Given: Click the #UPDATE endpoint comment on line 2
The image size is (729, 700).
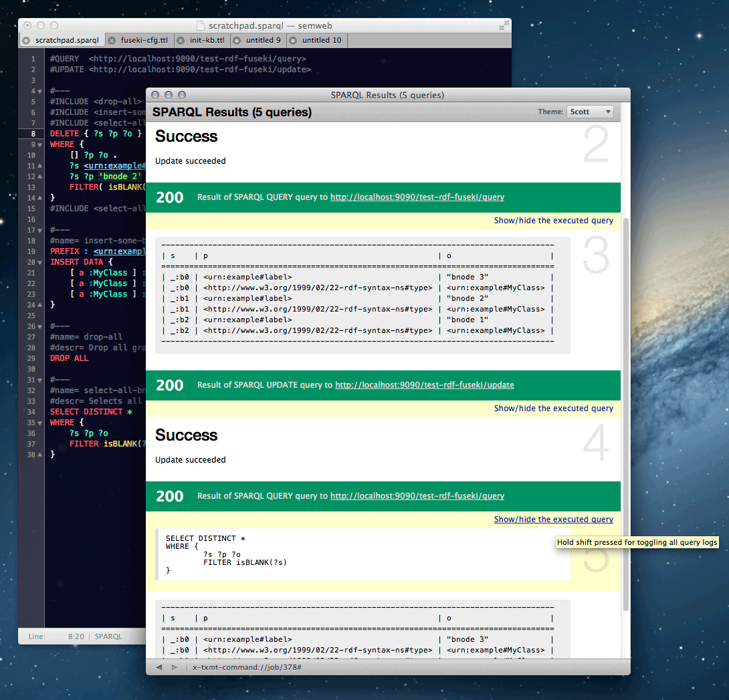Looking at the screenshot, I should tap(181, 70).
